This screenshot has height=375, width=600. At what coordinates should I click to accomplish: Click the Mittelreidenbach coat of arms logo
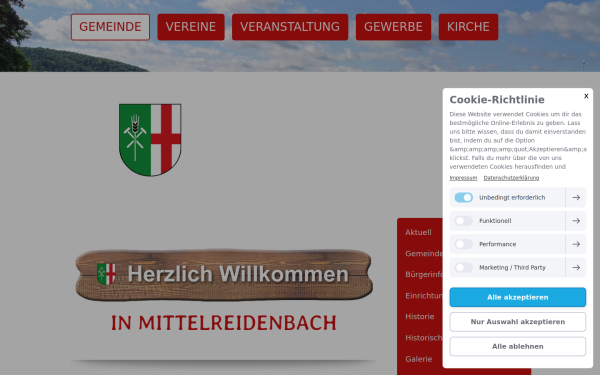click(150, 140)
